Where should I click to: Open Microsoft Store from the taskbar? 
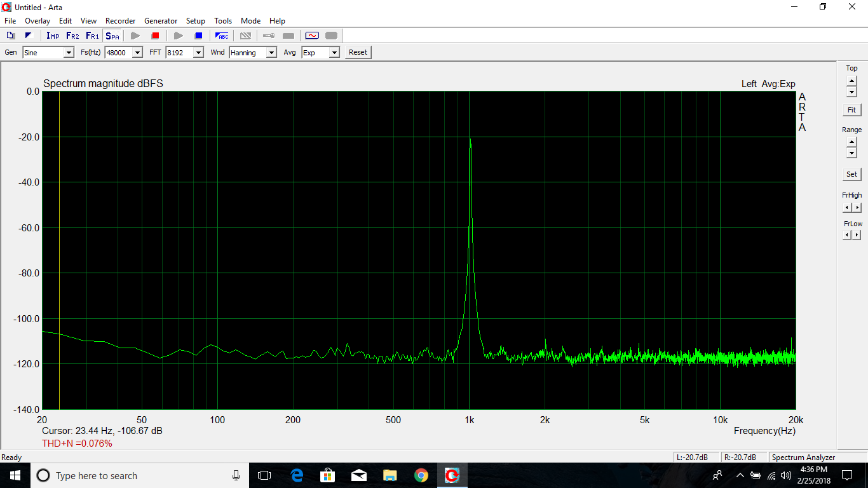(x=328, y=475)
